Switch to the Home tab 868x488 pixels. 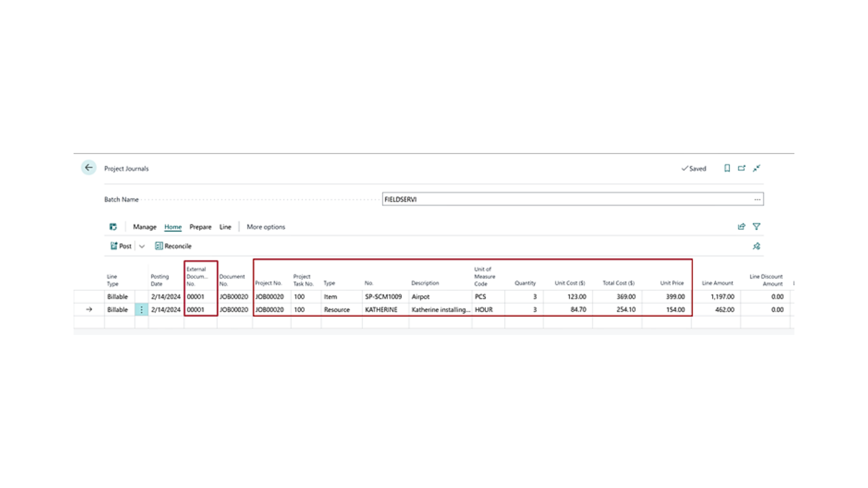(x=173, y=227)
